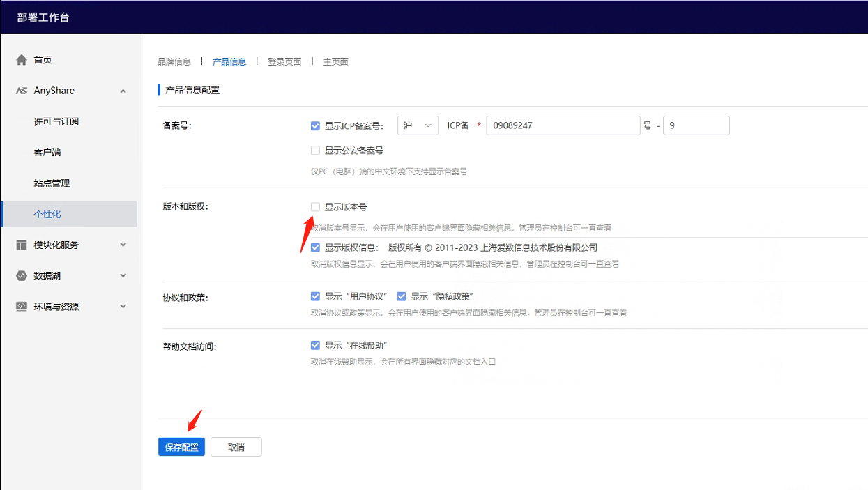Uncheck 显示ICP备案号 checkbox
The height and width of the screenshot is (490, 868).
(x=315, y=126)
